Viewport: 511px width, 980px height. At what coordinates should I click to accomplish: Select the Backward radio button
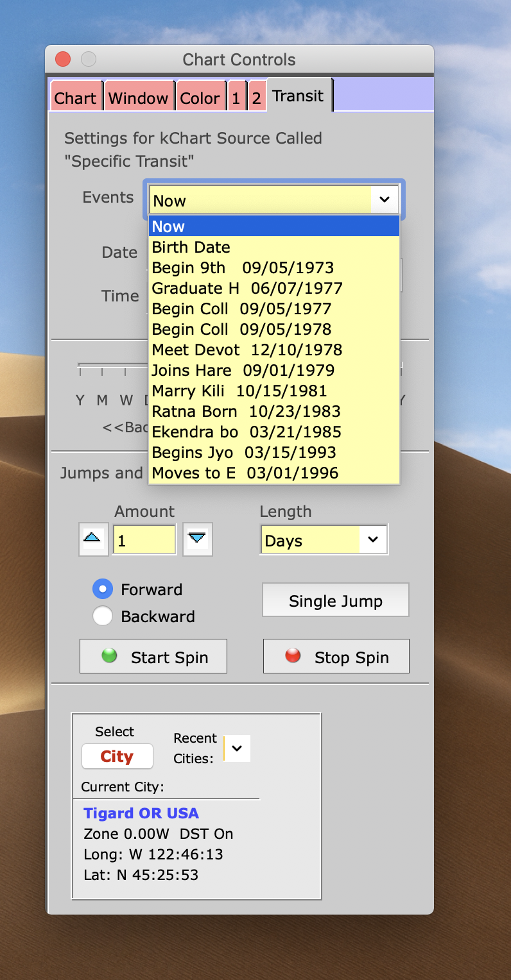point(103,616)
